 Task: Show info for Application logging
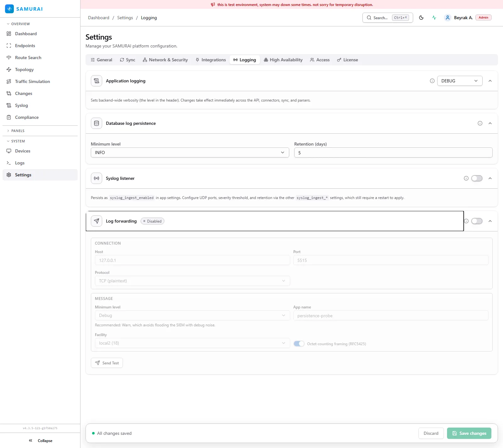[432, 81]
